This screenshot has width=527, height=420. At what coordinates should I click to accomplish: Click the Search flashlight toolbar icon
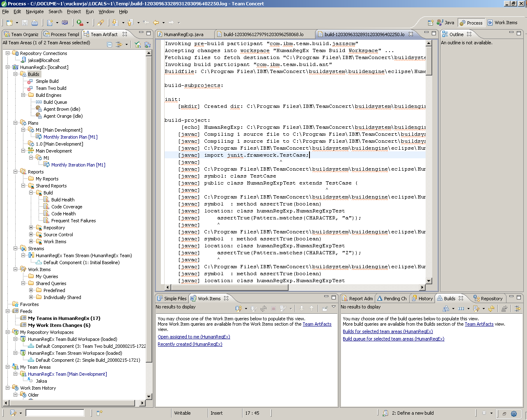pos(101,23)
